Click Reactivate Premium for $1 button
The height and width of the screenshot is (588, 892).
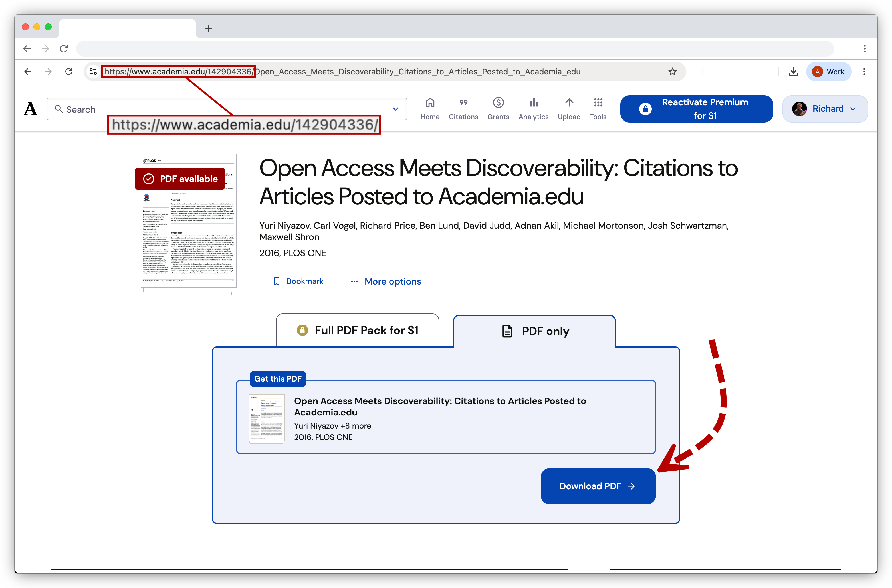click(x=696, y=109)
